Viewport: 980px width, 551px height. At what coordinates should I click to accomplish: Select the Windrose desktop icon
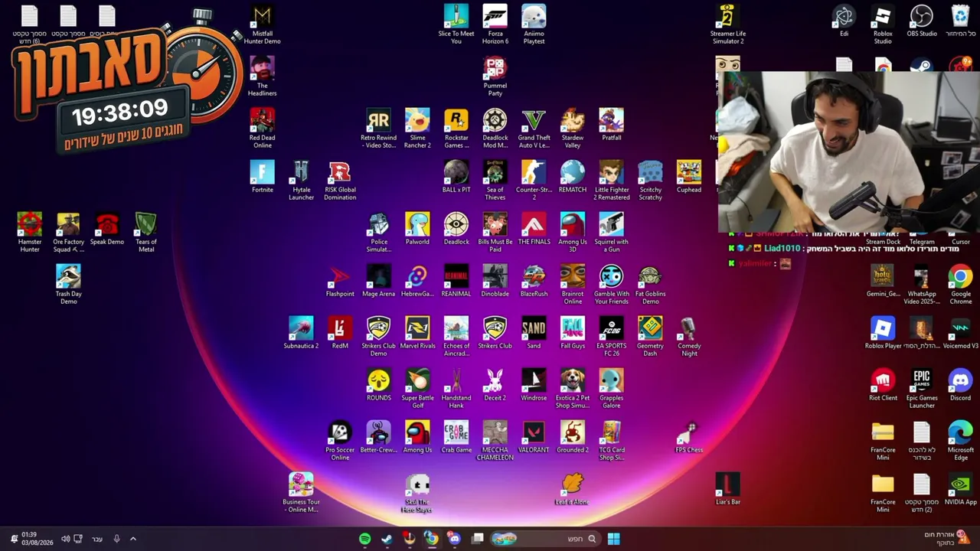tap(534, 386)
